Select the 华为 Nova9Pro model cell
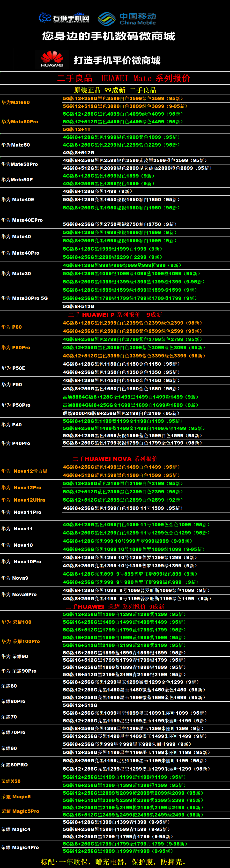Image resolution: width=230 pixels, height=868 pixels. [x=31, y=595]
